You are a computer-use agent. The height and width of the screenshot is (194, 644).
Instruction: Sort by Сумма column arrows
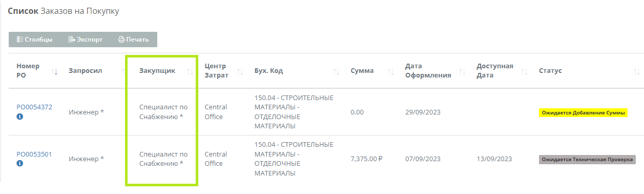(390, 71)
